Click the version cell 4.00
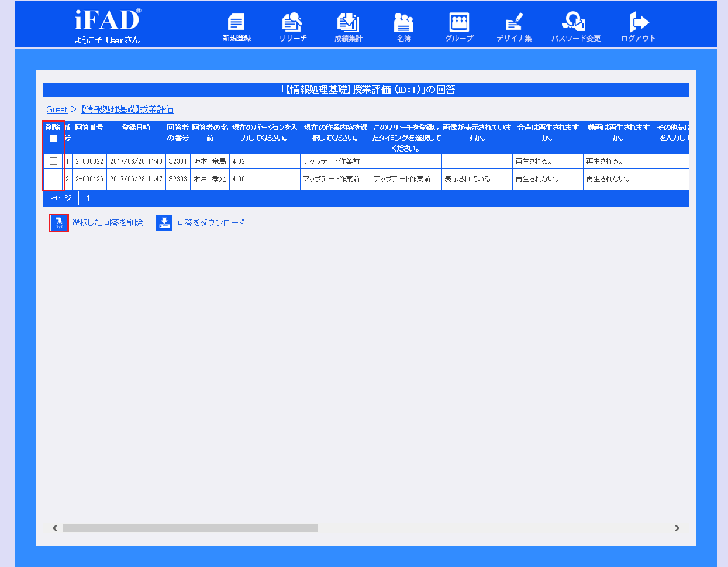Image resolution: width=728 pixels, height=567 pixels. coord(265,179)
